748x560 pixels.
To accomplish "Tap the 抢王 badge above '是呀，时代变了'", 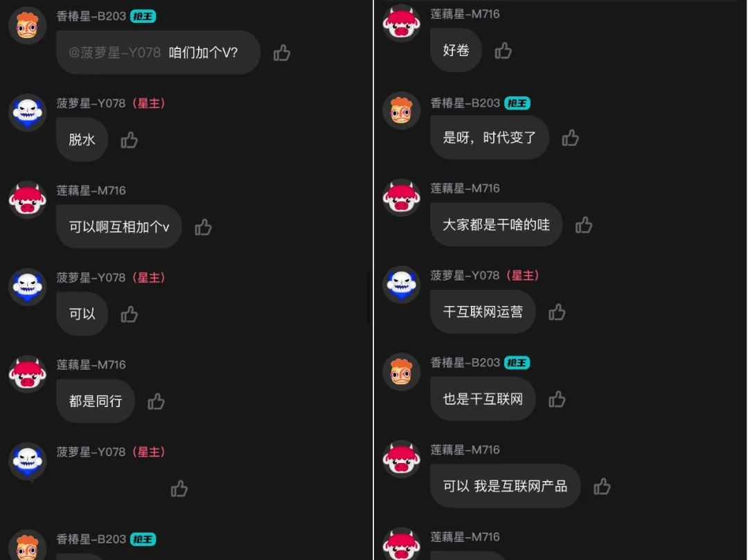I will point(517,103).
